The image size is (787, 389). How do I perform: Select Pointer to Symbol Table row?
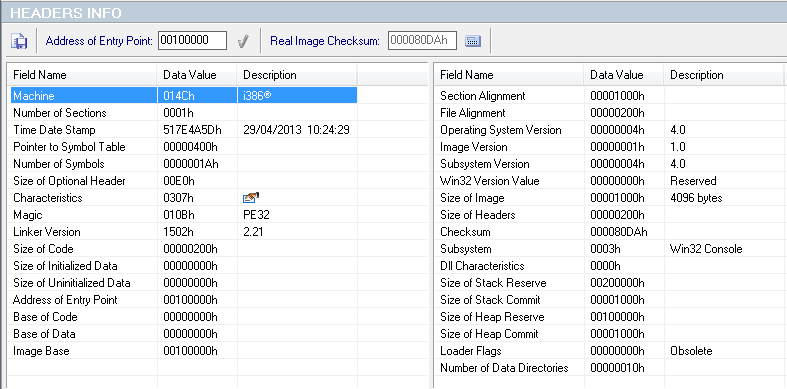tap(184, 147)
